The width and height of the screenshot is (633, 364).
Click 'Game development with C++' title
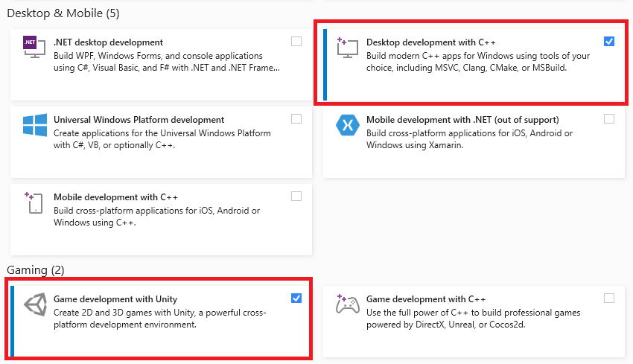coord(426,299)
